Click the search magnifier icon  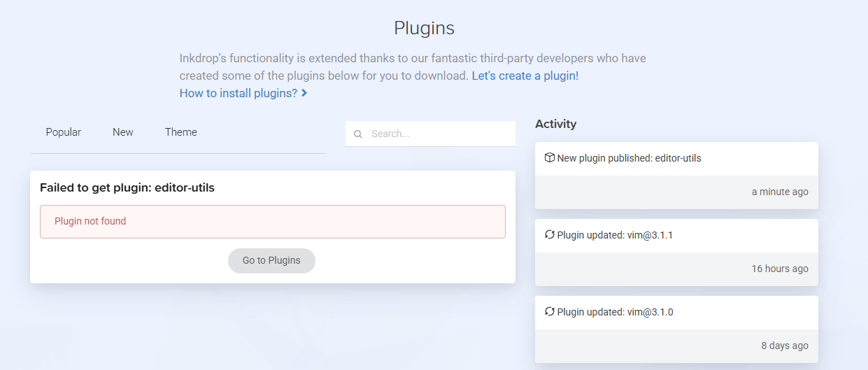[358, 134]
